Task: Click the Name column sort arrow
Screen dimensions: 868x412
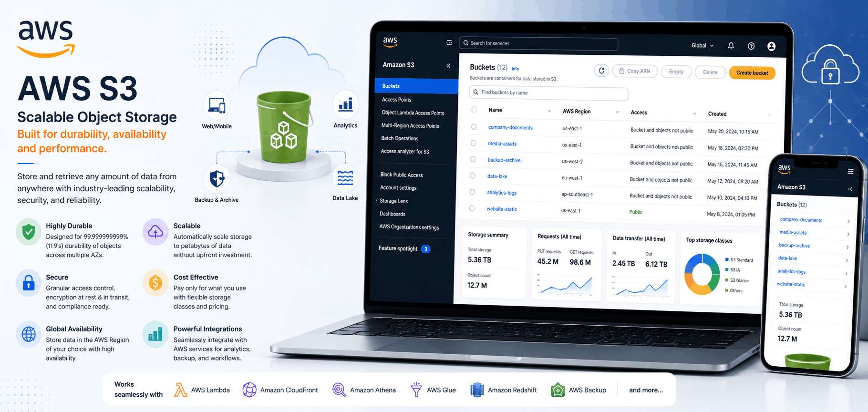Action: click(x=549, y=111)
